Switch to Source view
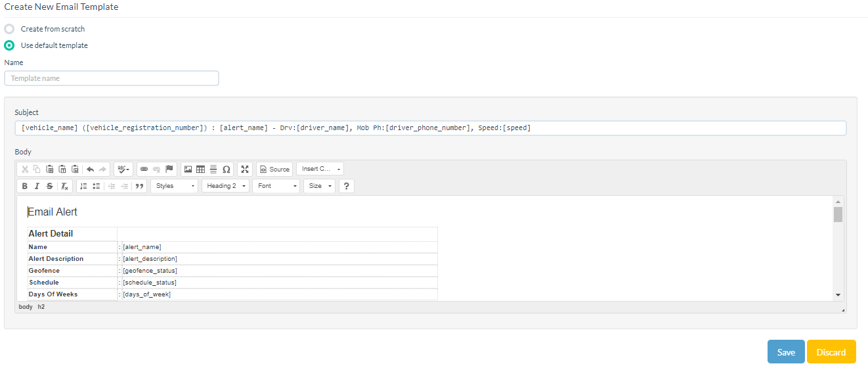Screen dimensions: 868x391 point(274,169)
